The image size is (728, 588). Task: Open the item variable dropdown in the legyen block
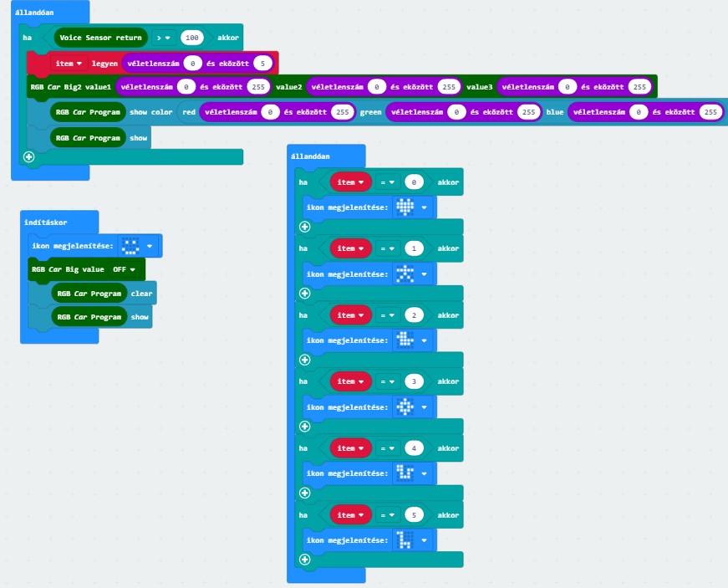click(69, 64)
